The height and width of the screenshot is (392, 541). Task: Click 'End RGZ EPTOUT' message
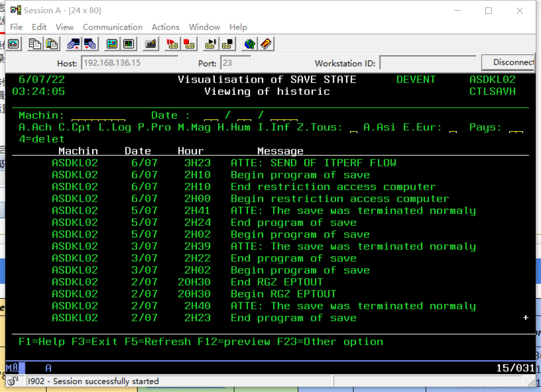click(x=277, y=282)
